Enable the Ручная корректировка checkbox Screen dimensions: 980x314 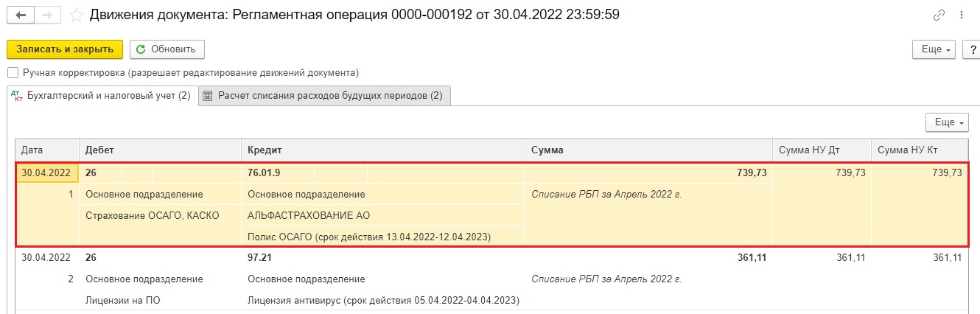coord(13,73)
